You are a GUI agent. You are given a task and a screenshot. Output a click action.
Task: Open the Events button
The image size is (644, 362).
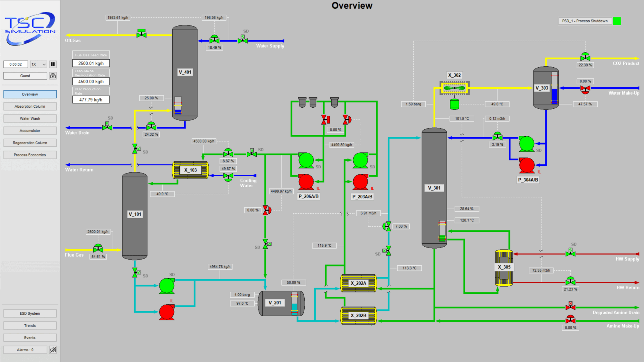(30, 338)
